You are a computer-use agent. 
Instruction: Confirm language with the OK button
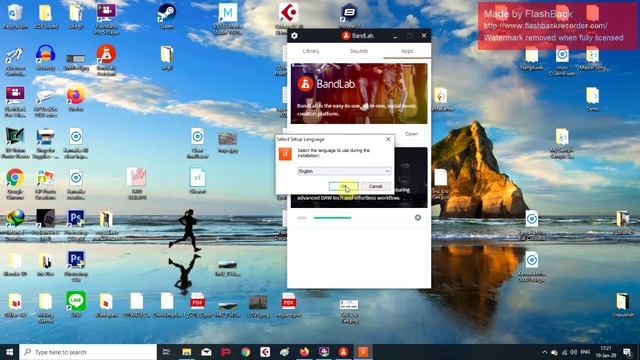pyautogui.click(x=344, y=187)
